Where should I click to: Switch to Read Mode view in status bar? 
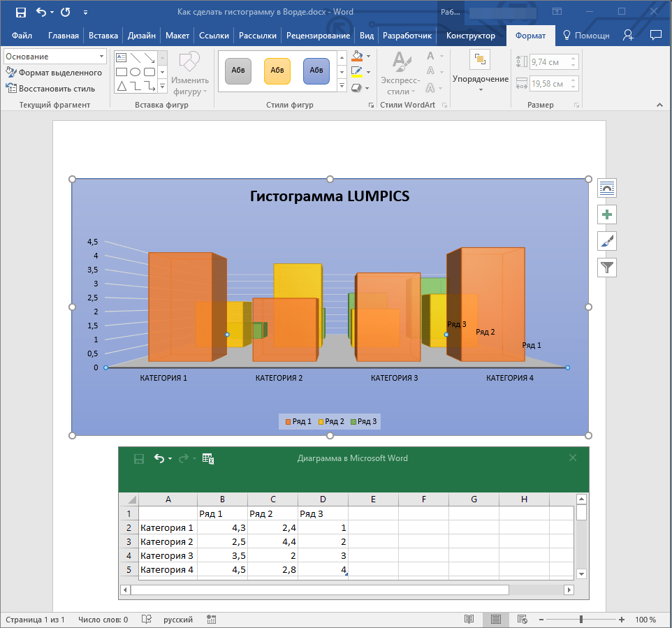click(469, 620)
